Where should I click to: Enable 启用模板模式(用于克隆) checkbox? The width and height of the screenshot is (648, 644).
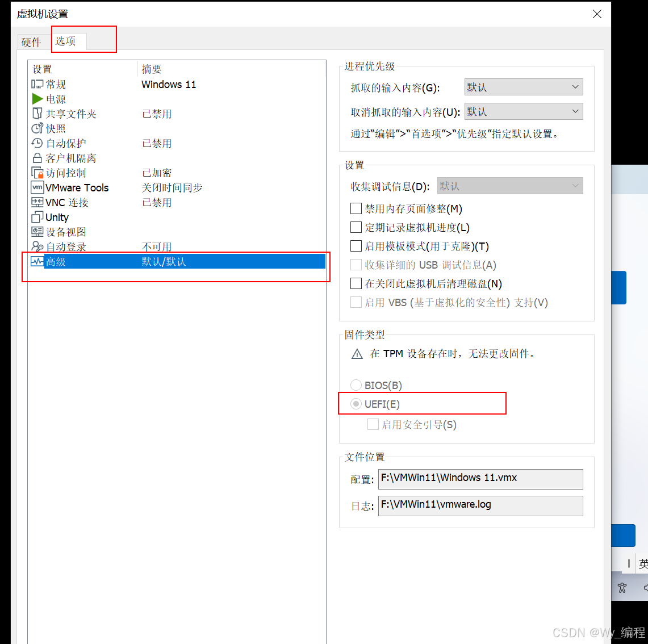(356, 246)
